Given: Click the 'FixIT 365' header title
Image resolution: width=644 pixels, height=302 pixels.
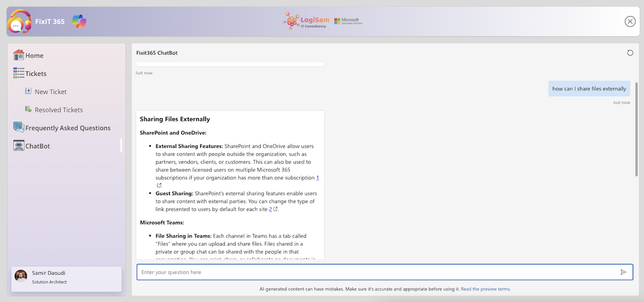Looking at the screenshot, I should [x=50, y=21].
